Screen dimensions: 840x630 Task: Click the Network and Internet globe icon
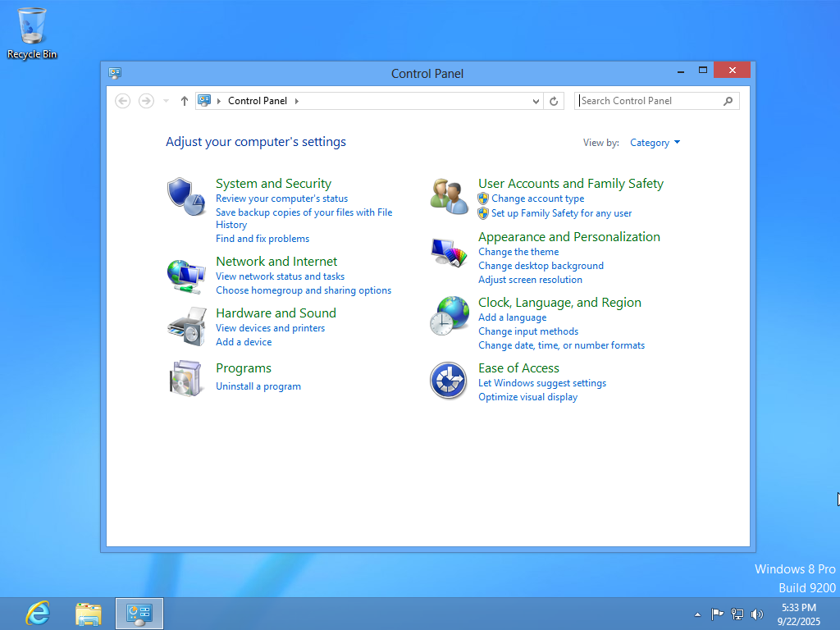click(x=185, y=276)
